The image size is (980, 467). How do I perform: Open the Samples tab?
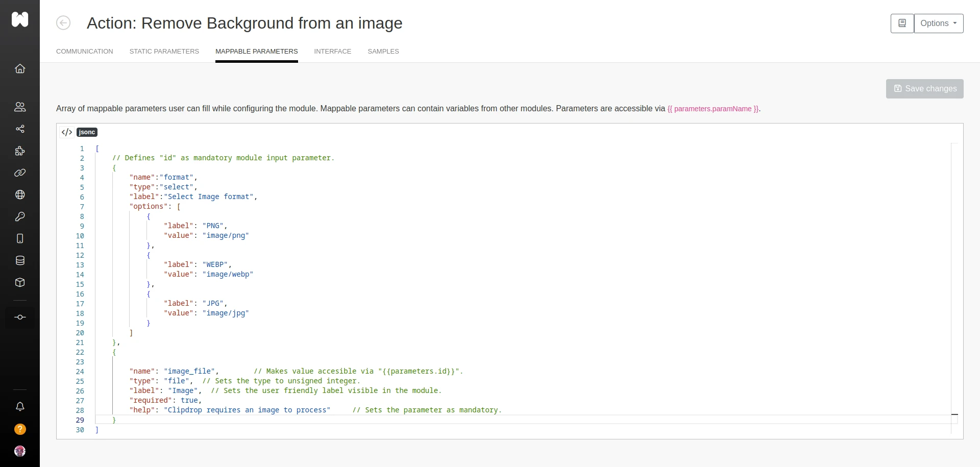[383, 52]
